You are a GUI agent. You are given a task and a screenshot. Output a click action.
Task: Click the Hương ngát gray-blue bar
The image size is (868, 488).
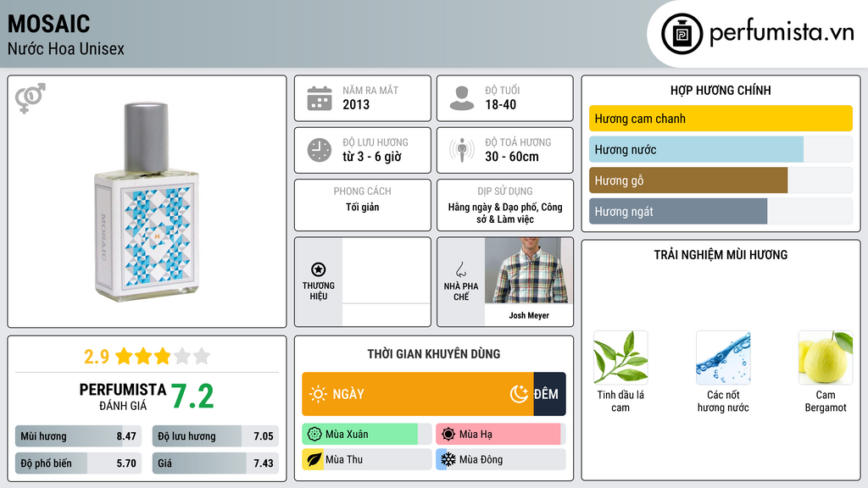point(678,211)
